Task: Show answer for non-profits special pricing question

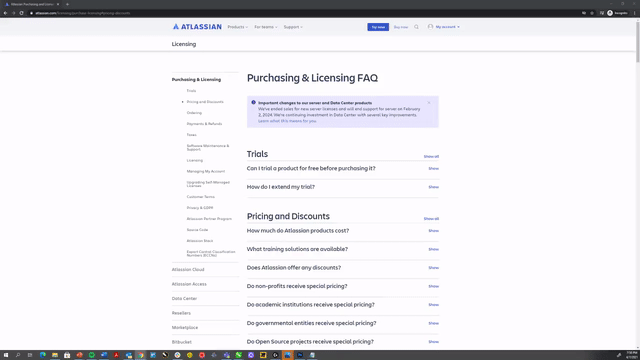Action: (x=433, y=286)
